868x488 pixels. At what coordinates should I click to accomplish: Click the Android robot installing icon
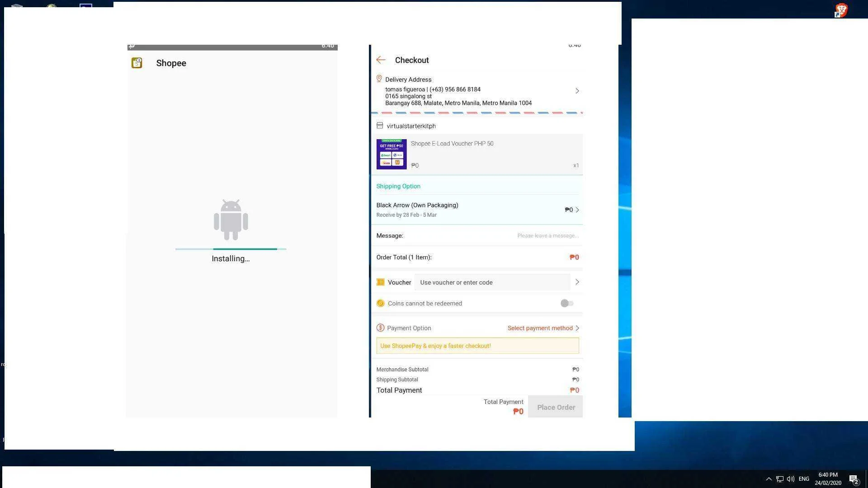(x=231, y=220)
